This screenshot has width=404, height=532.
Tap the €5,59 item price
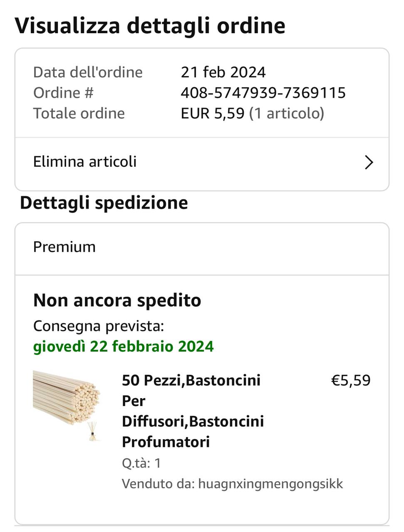350,380
